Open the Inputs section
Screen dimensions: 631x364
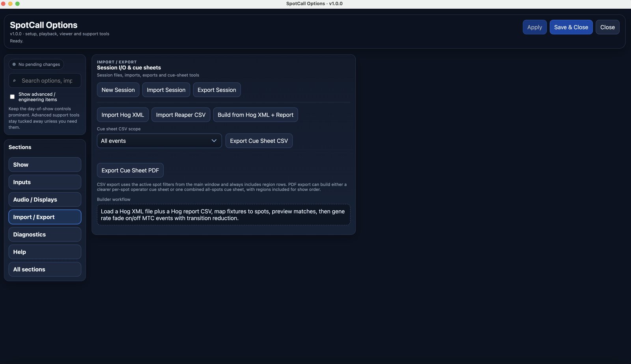tap(45, 182)
